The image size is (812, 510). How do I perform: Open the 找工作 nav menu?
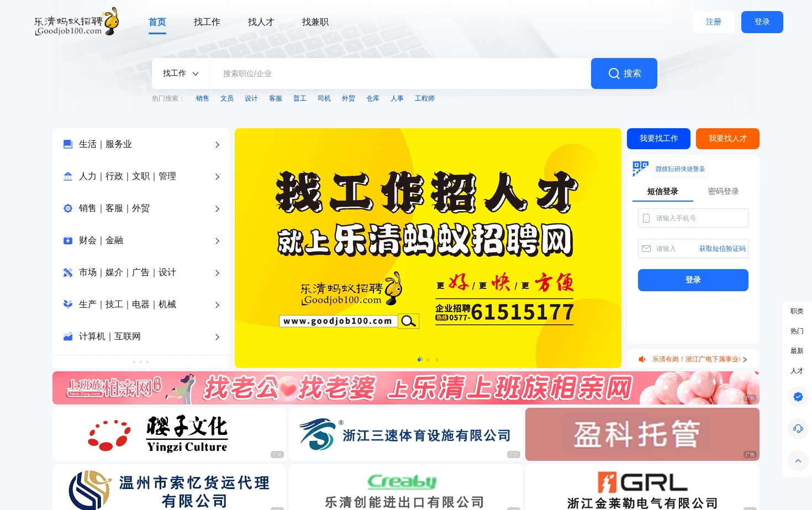pos(207,22)
